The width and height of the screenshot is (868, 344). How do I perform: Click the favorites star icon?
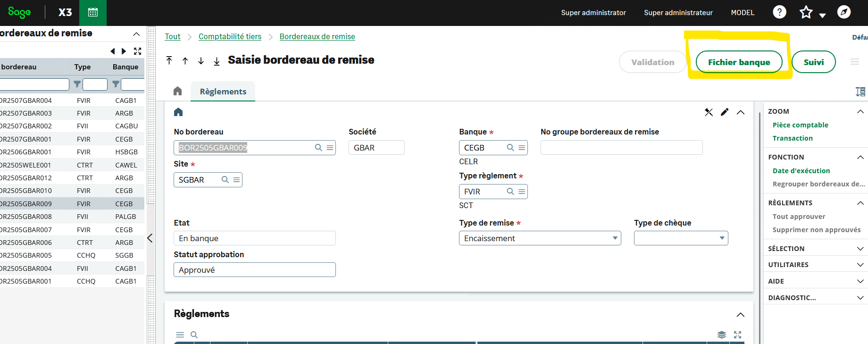(806, 12)
